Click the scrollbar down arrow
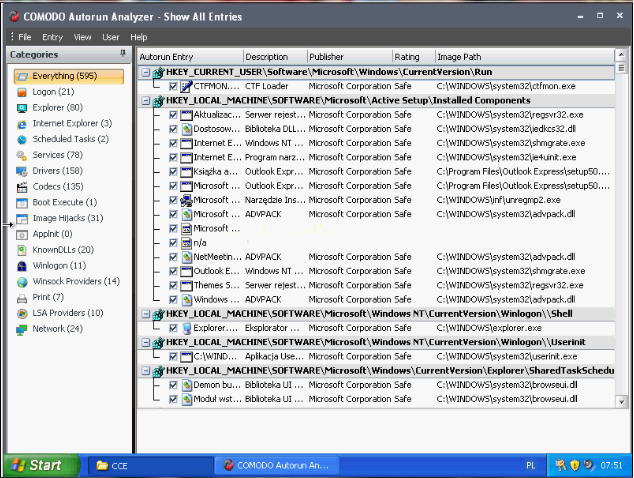Viewport: 634px width, 478px height. click(x=621, y=402)
